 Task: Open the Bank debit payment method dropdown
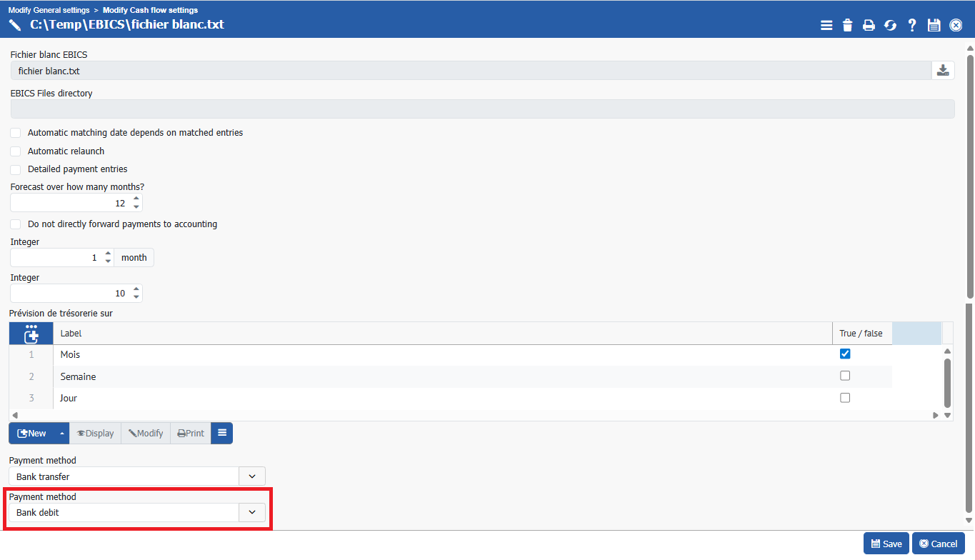point(252,512)
